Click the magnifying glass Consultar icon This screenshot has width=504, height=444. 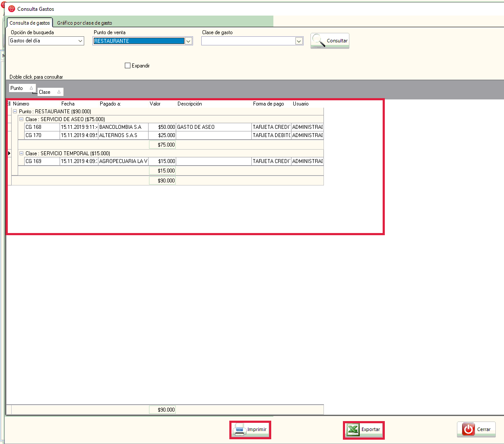(319, 40)
